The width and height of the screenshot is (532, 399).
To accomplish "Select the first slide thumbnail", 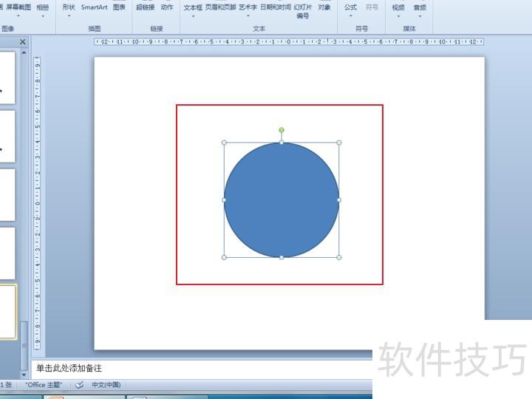I will click(7, 78).
